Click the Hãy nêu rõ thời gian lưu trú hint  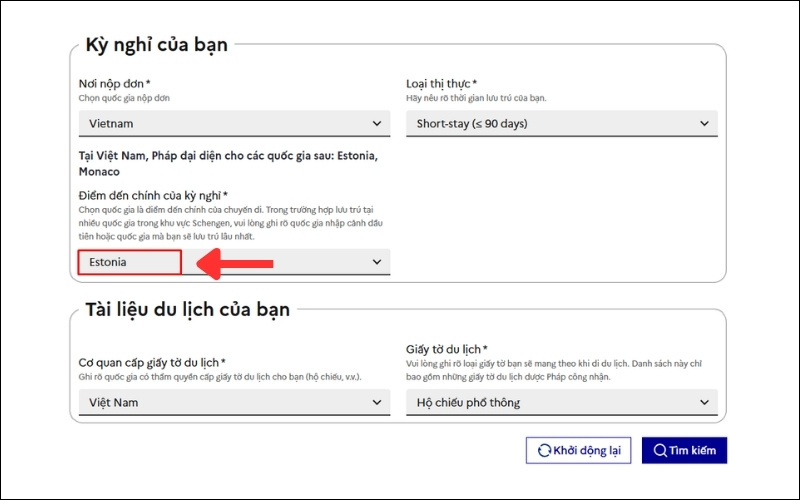476,98
